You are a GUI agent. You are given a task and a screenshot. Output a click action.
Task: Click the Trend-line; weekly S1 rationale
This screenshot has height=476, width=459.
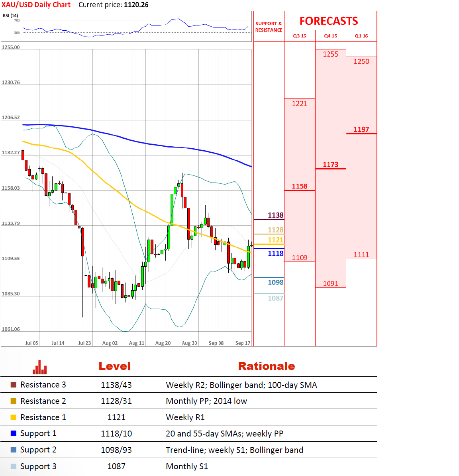tap(235, 450)
